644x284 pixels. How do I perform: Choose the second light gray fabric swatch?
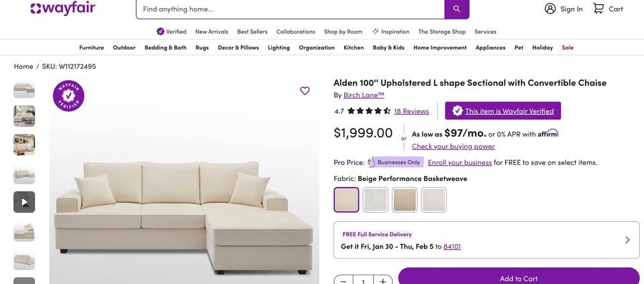coord(376,200)
